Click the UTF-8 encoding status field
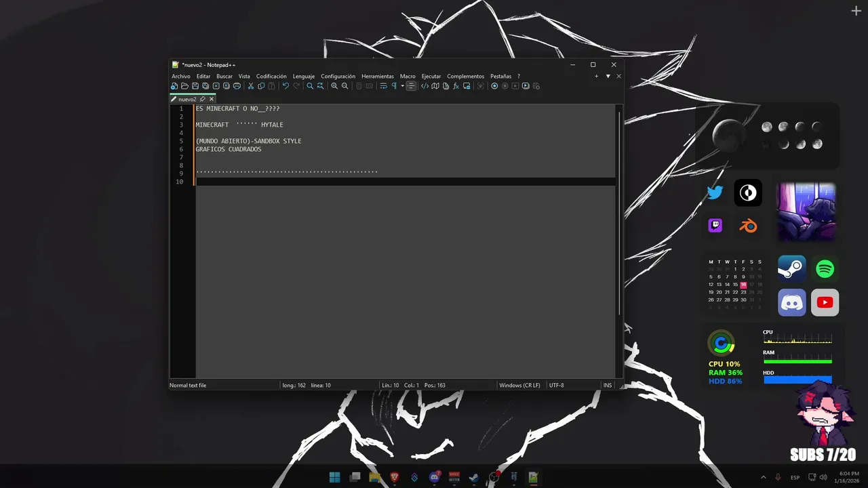 pos(556,385)
